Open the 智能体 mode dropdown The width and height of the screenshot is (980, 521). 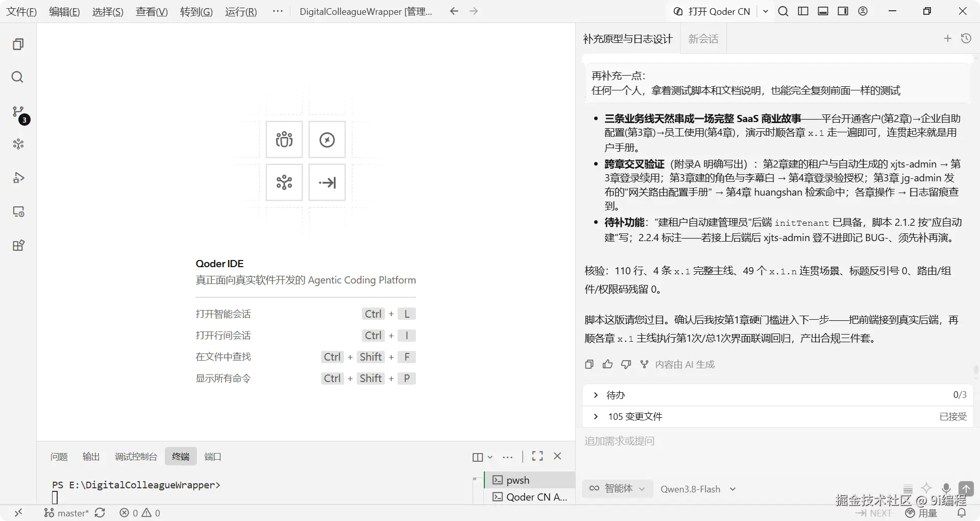pos(617,489)
